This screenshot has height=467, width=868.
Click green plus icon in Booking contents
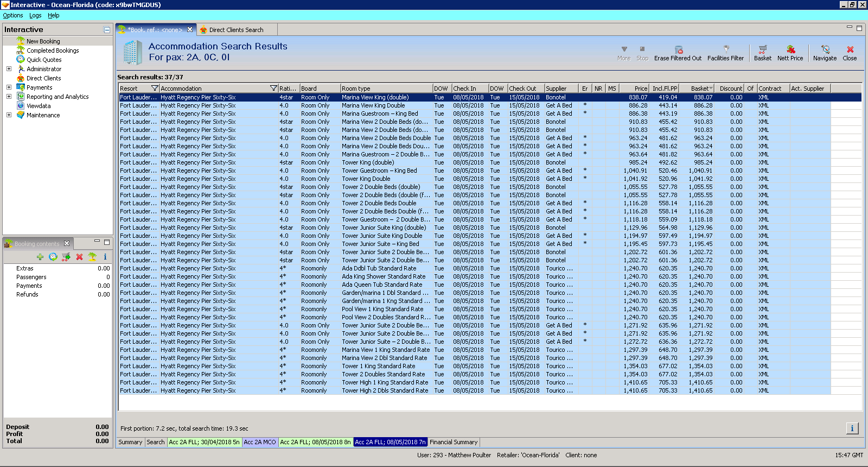(x=40, y=257)
